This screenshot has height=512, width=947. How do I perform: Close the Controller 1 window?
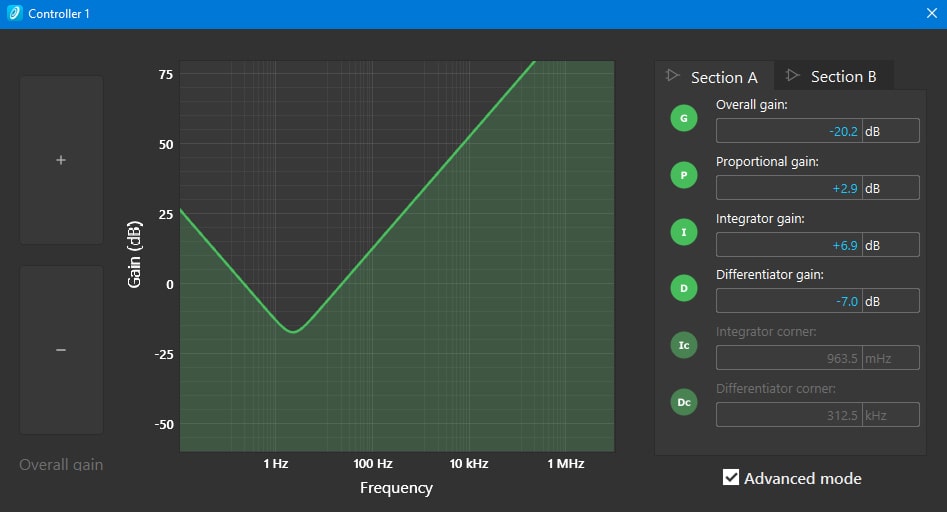pos(931,14)
